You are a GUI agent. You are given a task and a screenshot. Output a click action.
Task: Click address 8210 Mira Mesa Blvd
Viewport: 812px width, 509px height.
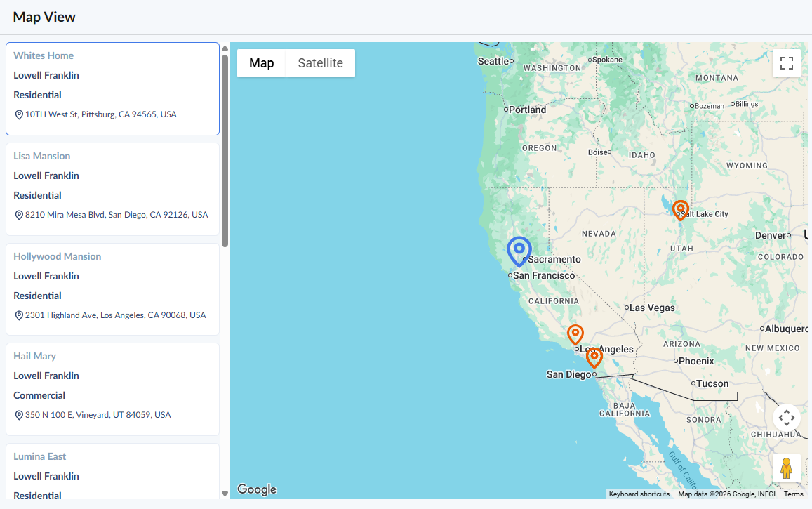coord(117,215)
